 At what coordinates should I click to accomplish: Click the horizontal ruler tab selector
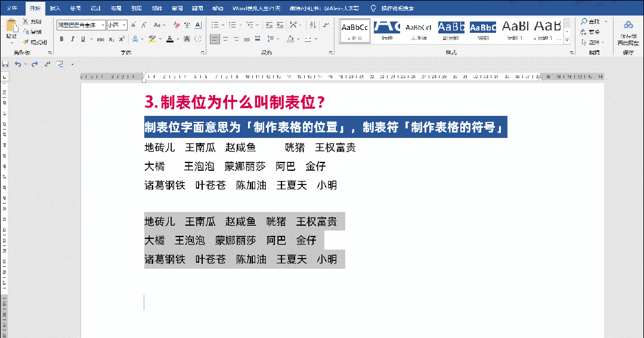[x=4, y=77]
